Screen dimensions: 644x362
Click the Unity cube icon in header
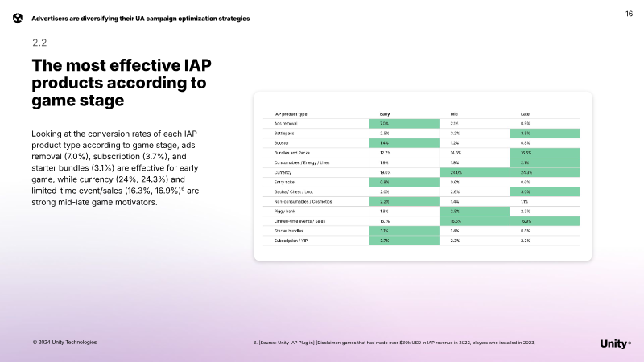tap(18, 18)
